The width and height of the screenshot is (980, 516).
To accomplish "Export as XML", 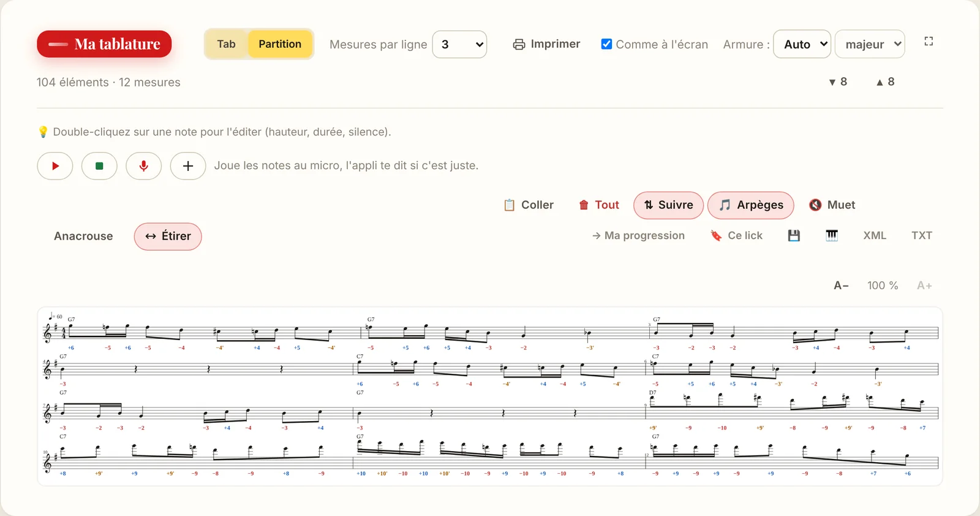I will click(x=875, y=236).
